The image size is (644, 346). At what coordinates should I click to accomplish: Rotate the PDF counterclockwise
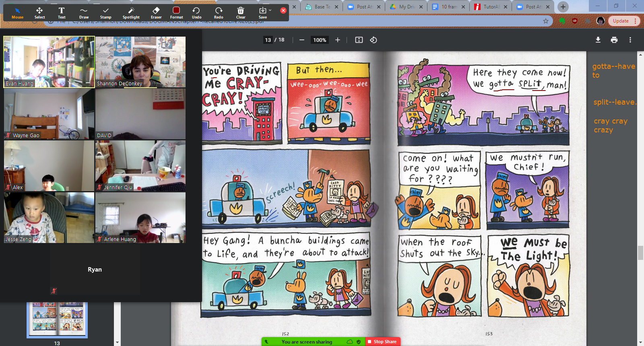point(374,40)
